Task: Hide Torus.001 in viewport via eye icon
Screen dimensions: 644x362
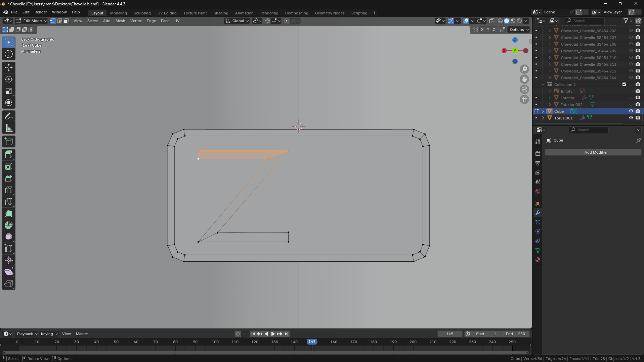Action: [631, 118]
